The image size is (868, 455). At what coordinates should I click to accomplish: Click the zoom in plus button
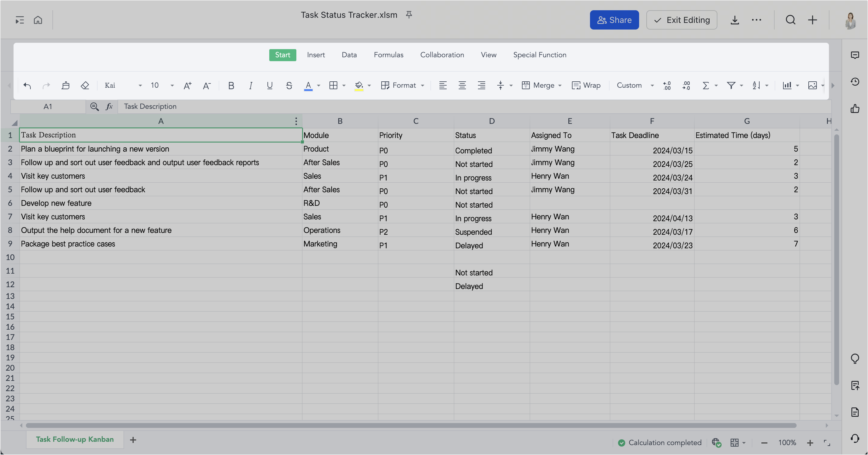pyautogui.click(x=810, y=443)
